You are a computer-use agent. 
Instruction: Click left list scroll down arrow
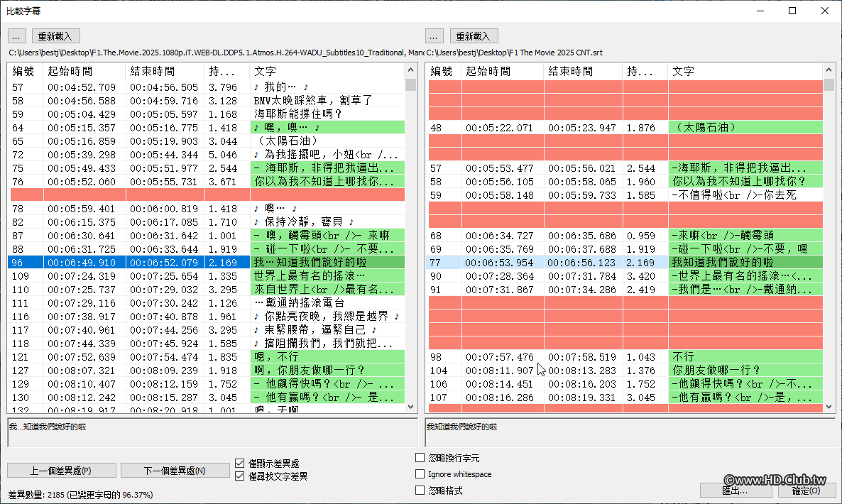[x=411, y=406]
